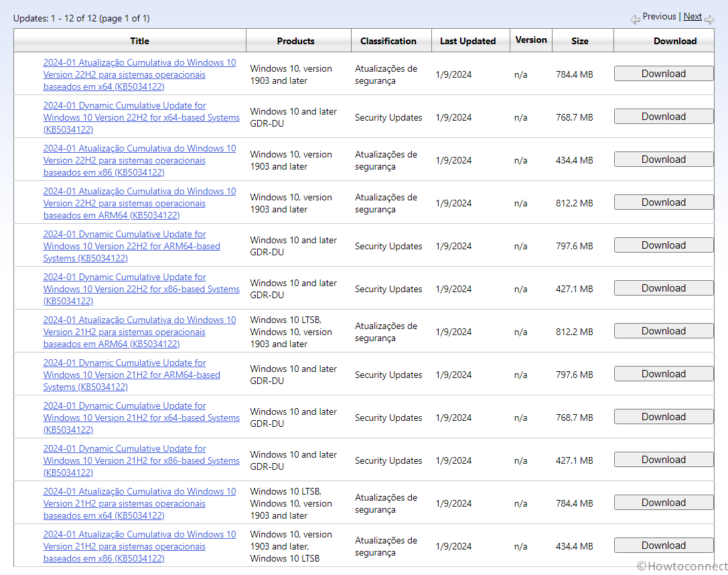Sort the list by Last Updated header
Screen dimensions: 728x575
[467, 41]
